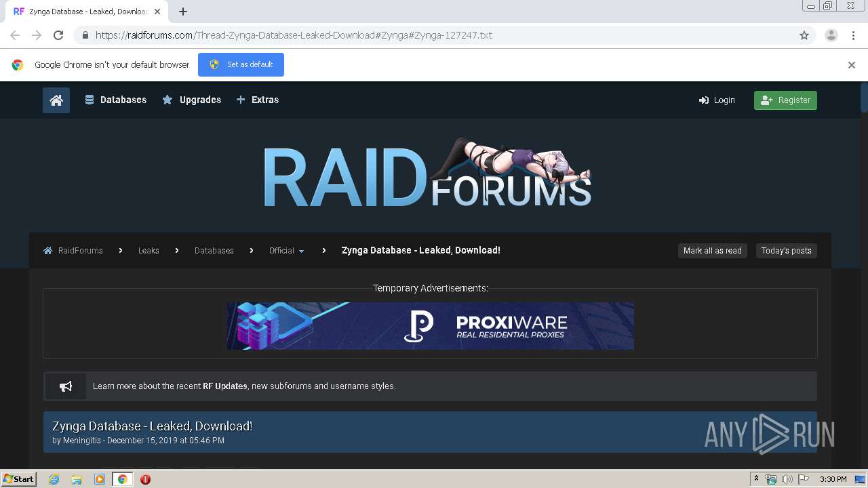Click the Upgrades star icon
The height and width of the screenshot is (488, 868).
tap(167, 100)
